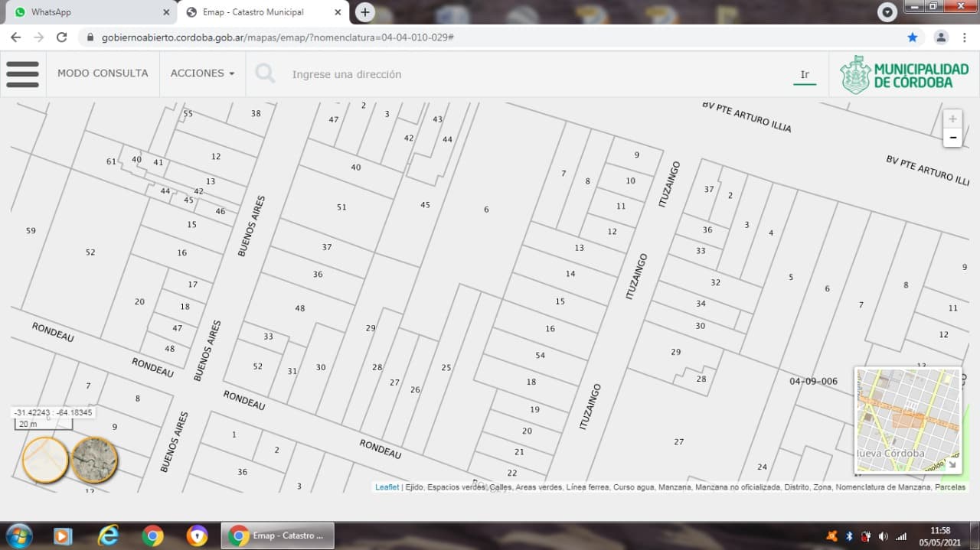
Task: Reload the page in the browser
Action: pos(62,37)
